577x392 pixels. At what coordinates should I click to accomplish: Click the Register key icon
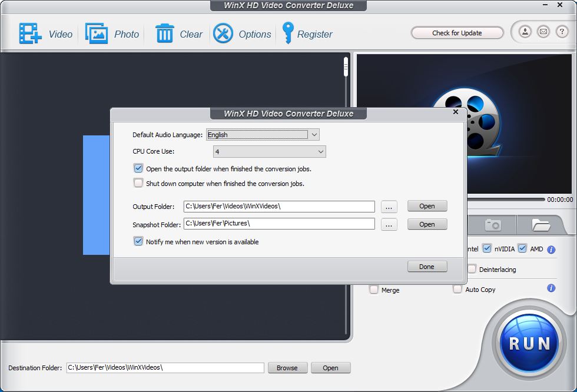[288, 33]
